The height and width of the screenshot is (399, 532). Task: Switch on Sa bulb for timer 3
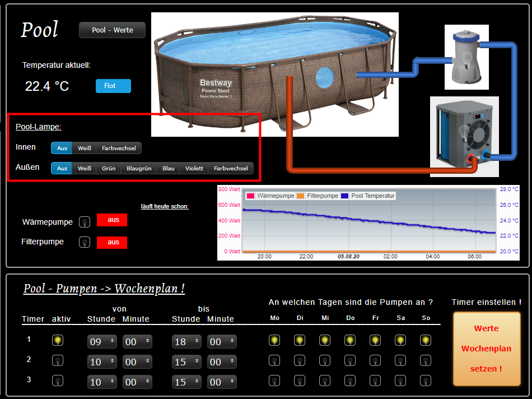click(400, 381)
